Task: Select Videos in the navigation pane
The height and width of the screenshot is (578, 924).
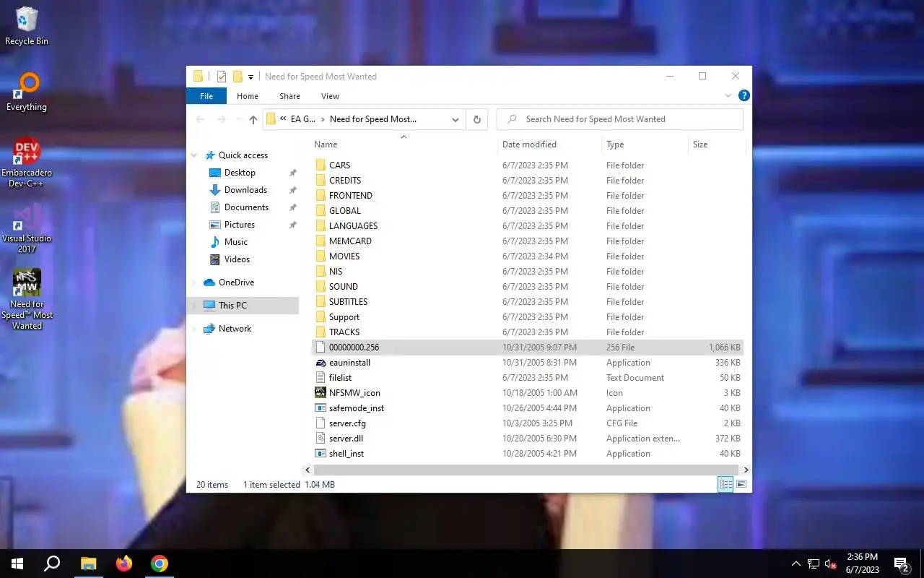Action: (237, 259)
